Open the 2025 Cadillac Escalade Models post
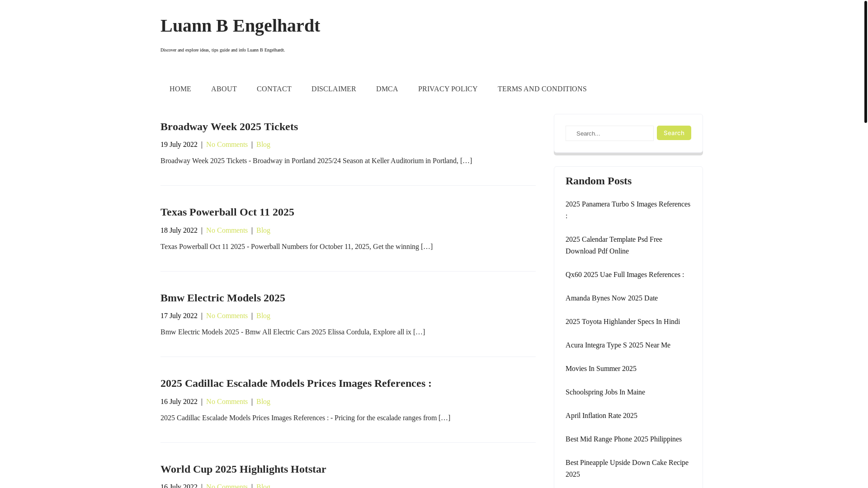This screenshot has height=488, width=868. tap(296, 383)
